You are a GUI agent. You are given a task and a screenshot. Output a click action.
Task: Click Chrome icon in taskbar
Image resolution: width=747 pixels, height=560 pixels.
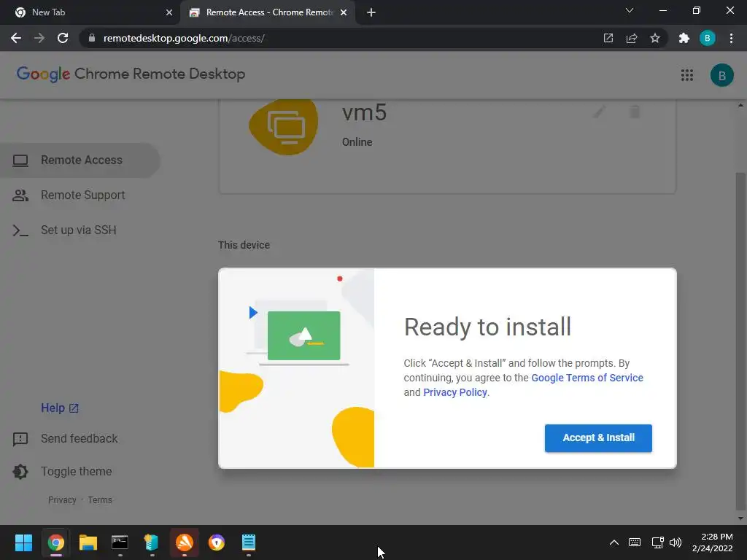(x=55, y=542)
